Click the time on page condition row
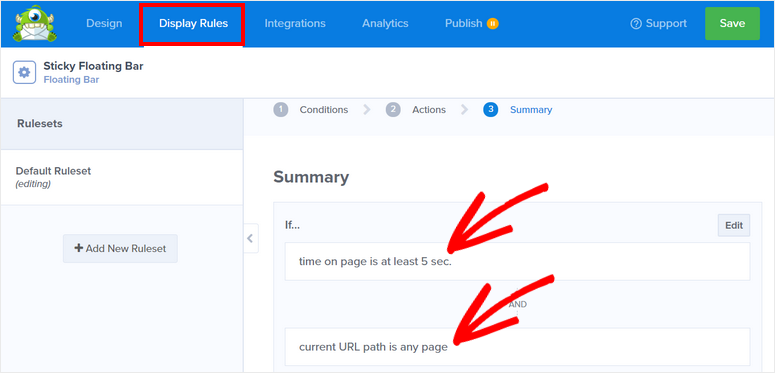The height and width of the screenshot is (373, 775). 517,261
